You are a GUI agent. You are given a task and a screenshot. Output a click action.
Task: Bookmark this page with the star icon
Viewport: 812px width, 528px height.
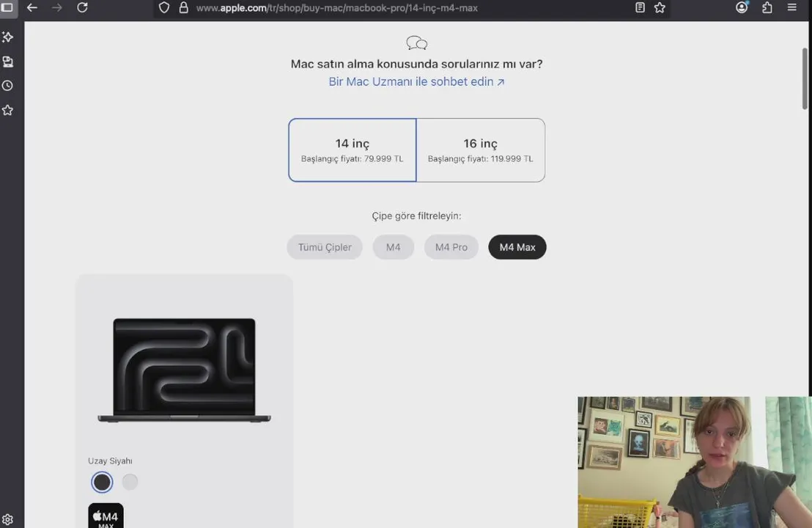click(x=660, y=8)
